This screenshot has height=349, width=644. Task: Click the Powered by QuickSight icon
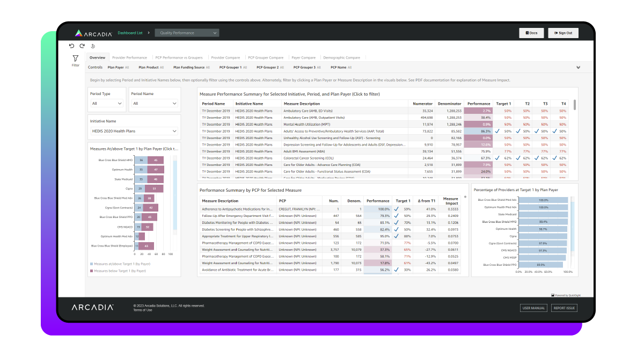[553, 295]
